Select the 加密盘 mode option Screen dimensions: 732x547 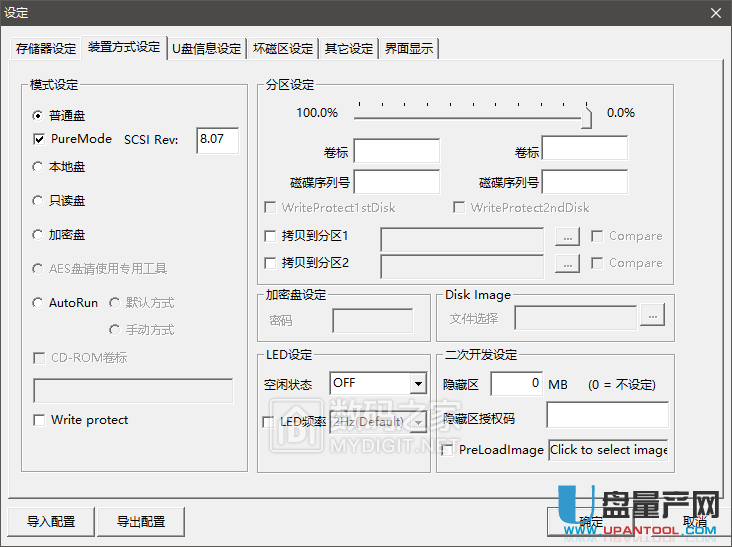(38, 235)
